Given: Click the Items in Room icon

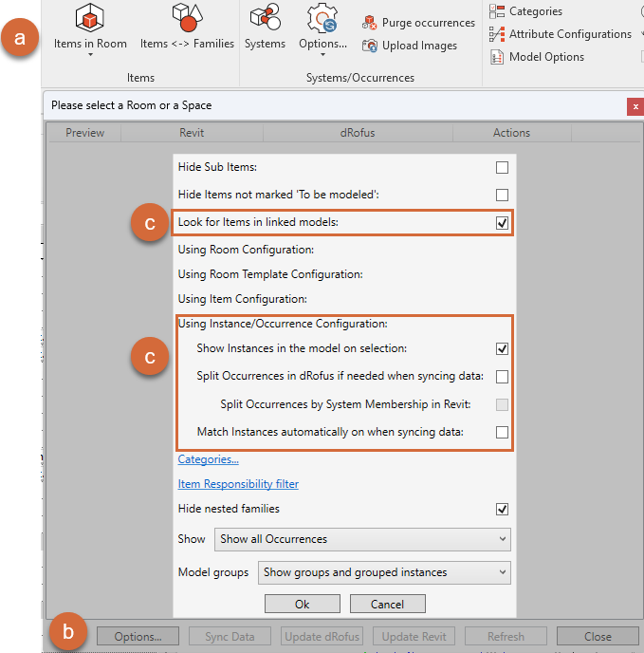Looking at the screenshot, I should pyautogui.click(x=90, y=18).
